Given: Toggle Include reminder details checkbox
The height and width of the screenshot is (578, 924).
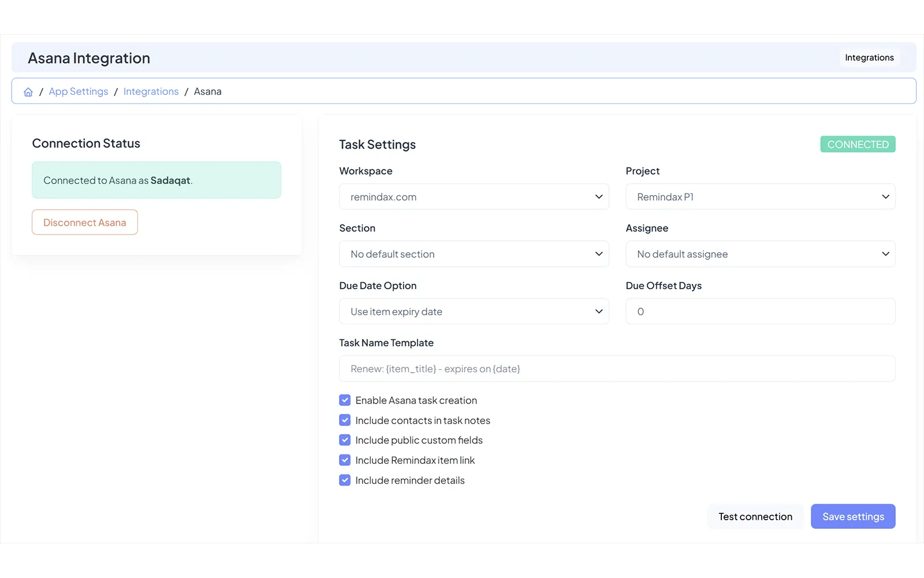Looking at the screenshot, I should [345, 480].
